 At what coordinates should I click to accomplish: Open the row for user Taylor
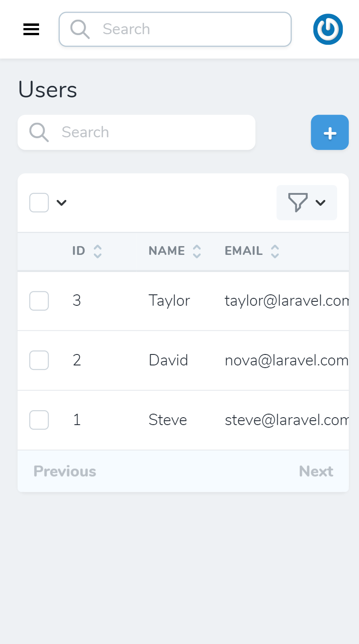(169, 301)
